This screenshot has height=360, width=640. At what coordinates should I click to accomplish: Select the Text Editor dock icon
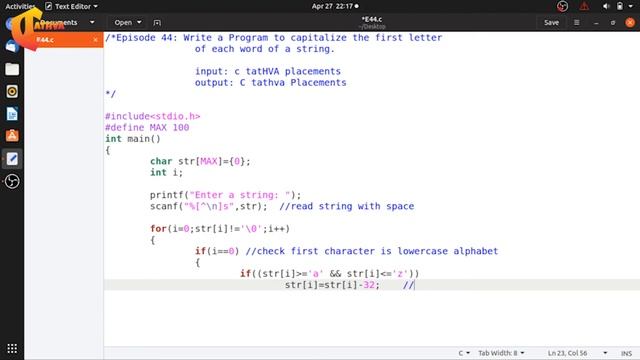click(12, 158)
